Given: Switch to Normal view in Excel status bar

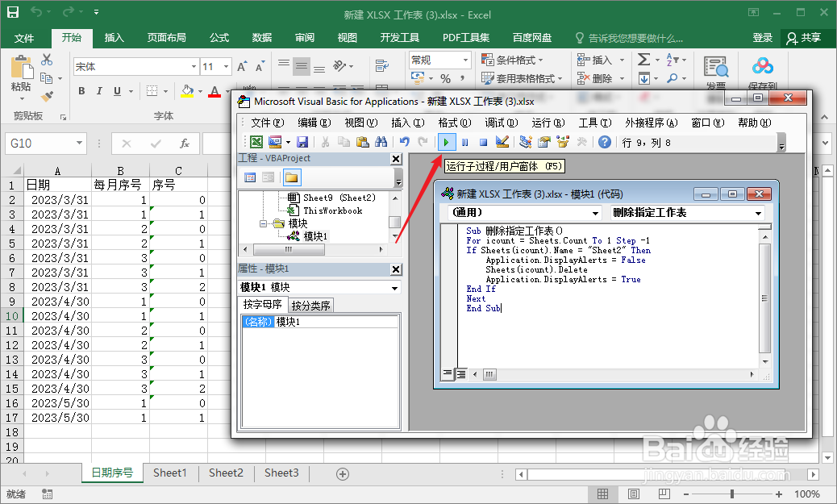Looking at the screenshot, I should tap(602, 494).
